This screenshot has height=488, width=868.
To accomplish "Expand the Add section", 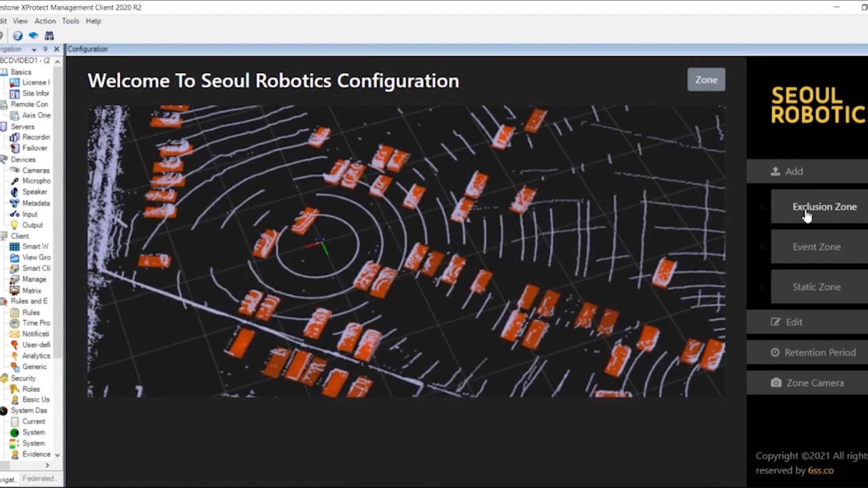I will [807, 171].
